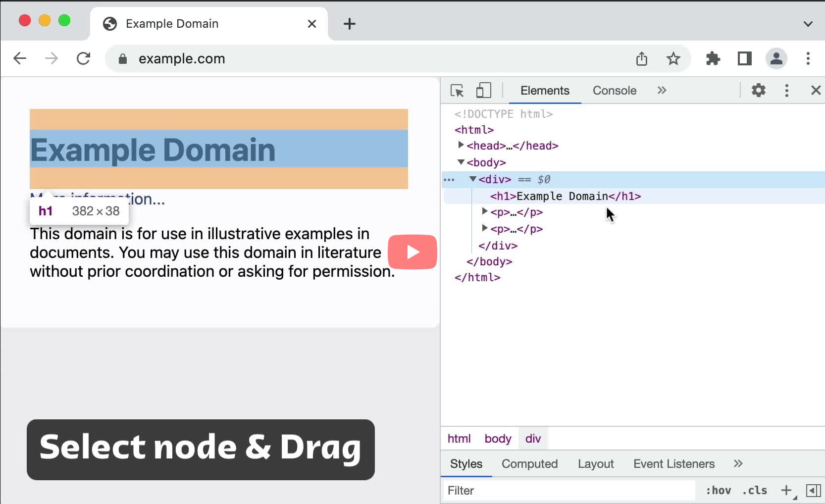The height and width of the screenshot is (504, 825).
Task: Collapse the body node
Action: 461,162
